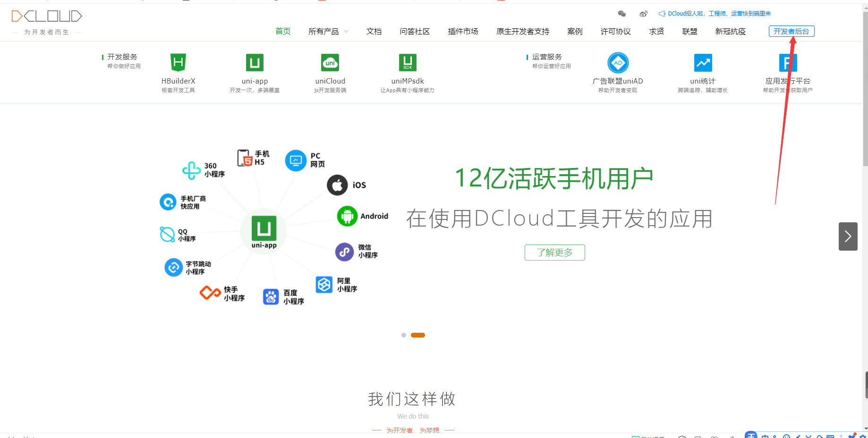Click the 字节跳动小程序 icon
868x438 pixels.
point(173,268)
